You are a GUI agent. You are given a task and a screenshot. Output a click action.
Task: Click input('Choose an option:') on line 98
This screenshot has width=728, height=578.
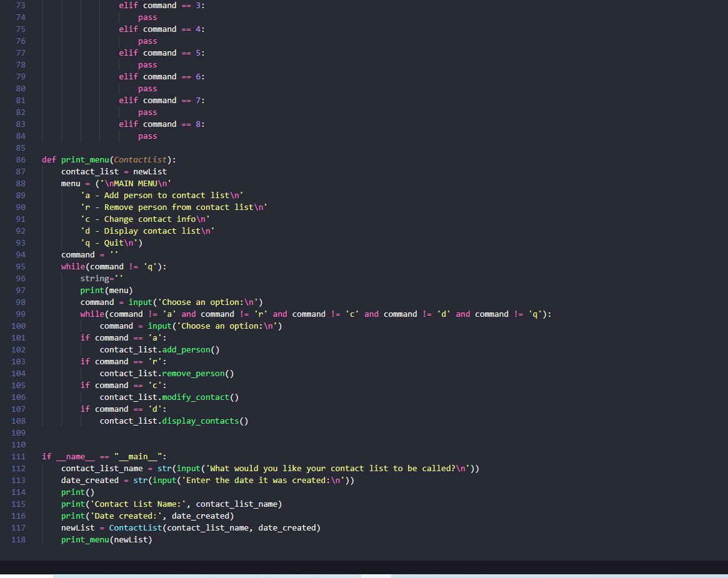[x=196, y=302]
